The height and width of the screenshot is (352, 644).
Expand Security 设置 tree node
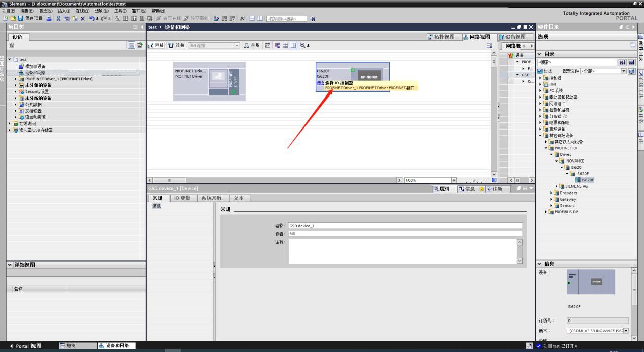(15, 91)
